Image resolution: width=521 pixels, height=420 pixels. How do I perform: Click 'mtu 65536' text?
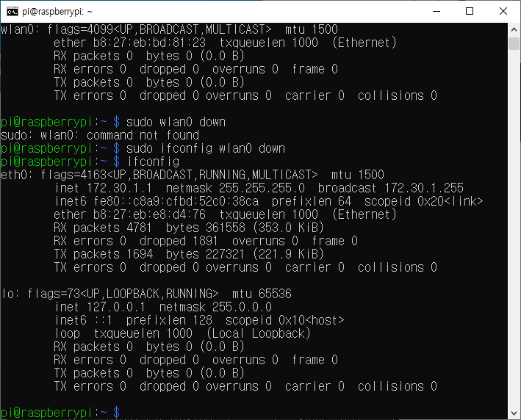262,294
